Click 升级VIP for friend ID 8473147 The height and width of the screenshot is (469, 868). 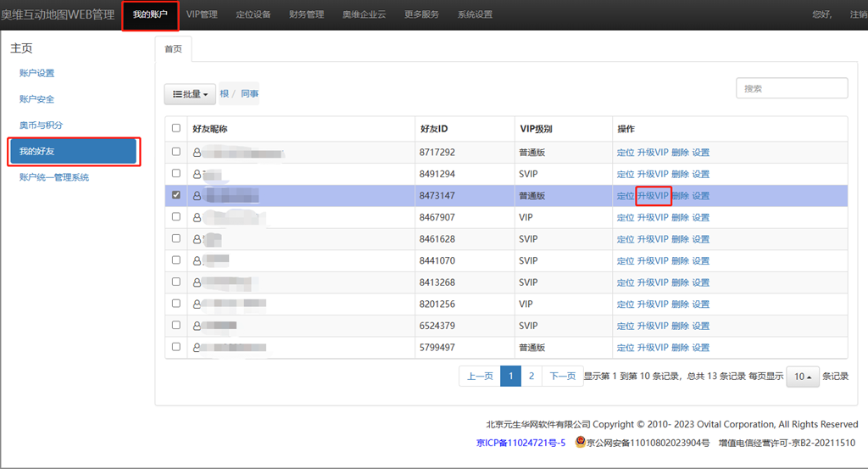coord(653,196)
